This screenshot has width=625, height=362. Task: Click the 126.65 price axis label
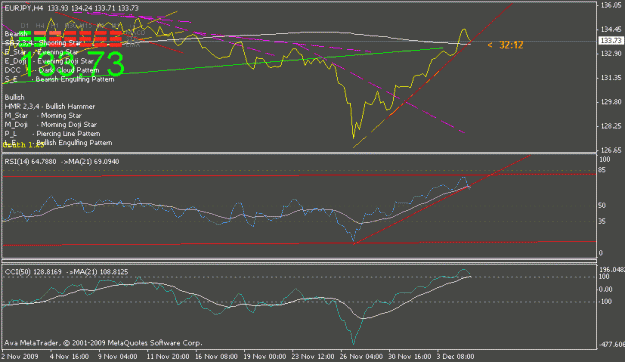click(x=611, y=150)
